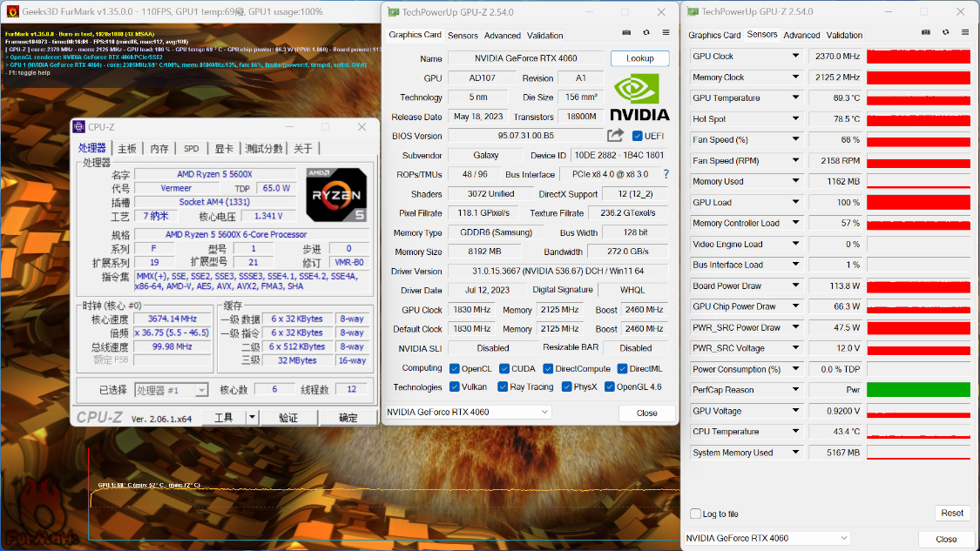Toggle the DirectML checkbox
This screenshot has width=980, height=551.
(x=622, y=368)
